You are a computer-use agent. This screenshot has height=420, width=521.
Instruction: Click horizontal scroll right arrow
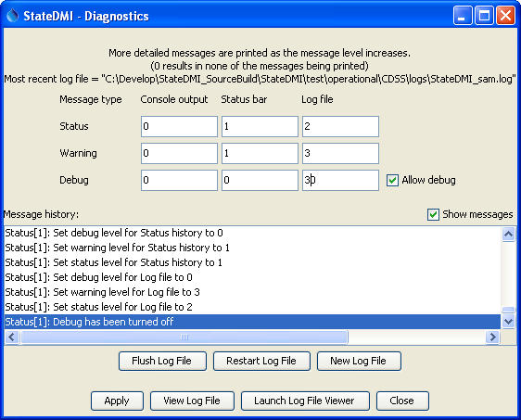(492, 337)
